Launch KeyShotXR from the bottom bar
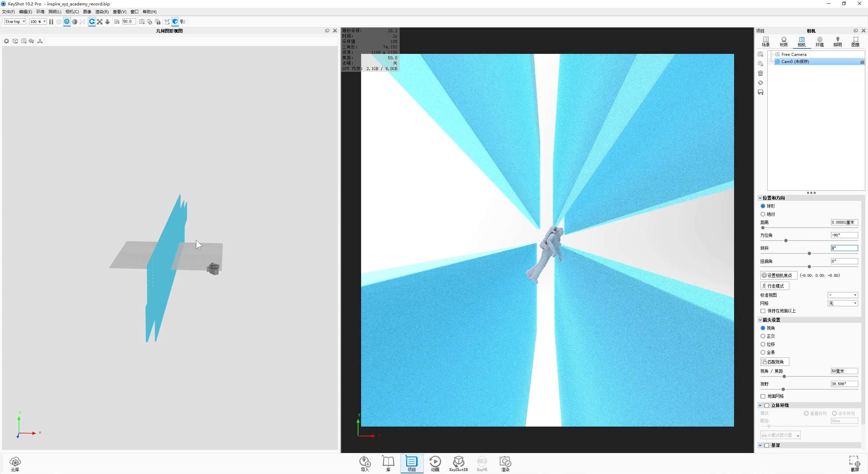The height and width of the screenshot is (474, 868). tap(458, 462)
